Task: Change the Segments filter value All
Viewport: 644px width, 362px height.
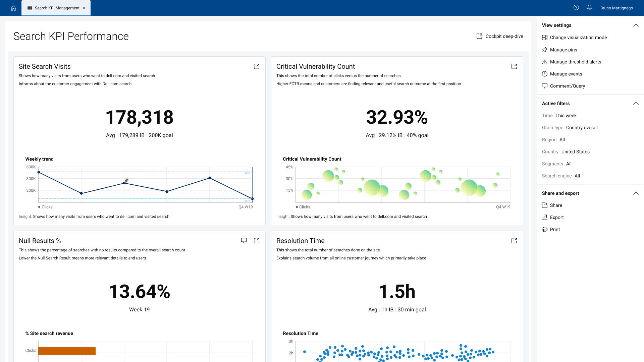Action: pos(569,164)
